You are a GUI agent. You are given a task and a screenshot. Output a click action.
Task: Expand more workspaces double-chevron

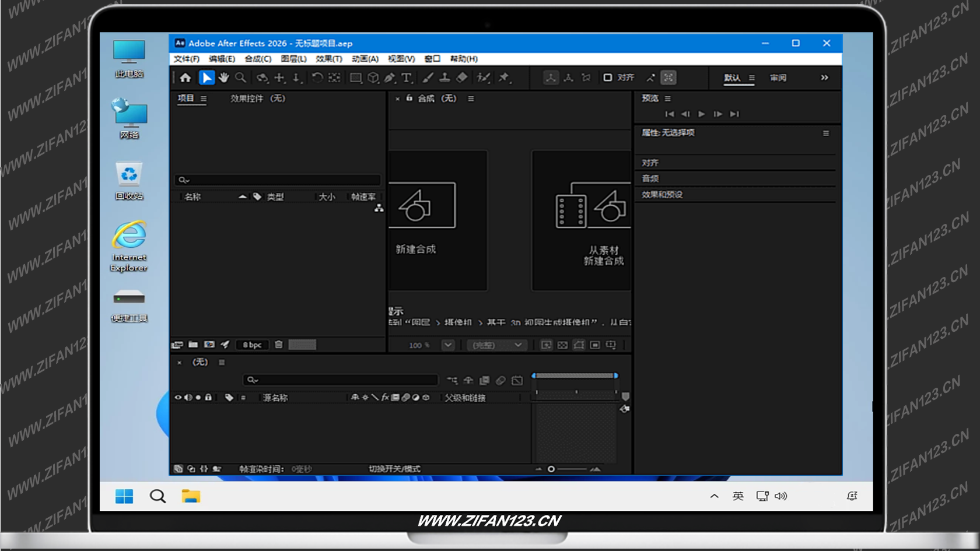pos(824,78)
